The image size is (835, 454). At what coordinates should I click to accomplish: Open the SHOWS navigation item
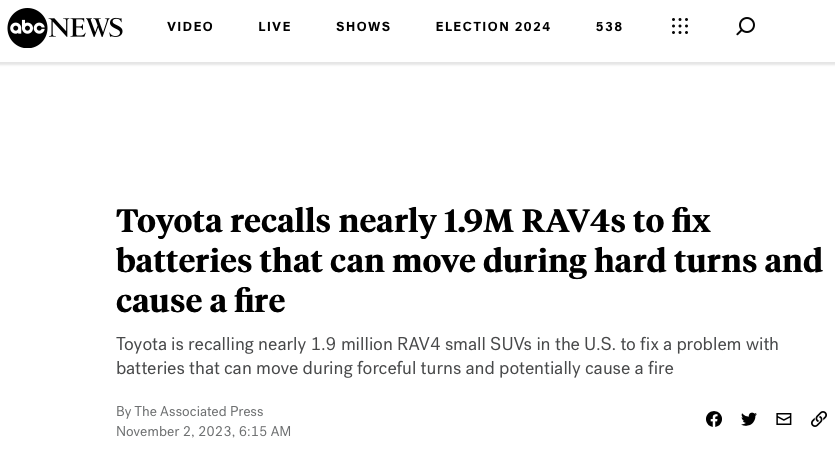click(363, 27)
